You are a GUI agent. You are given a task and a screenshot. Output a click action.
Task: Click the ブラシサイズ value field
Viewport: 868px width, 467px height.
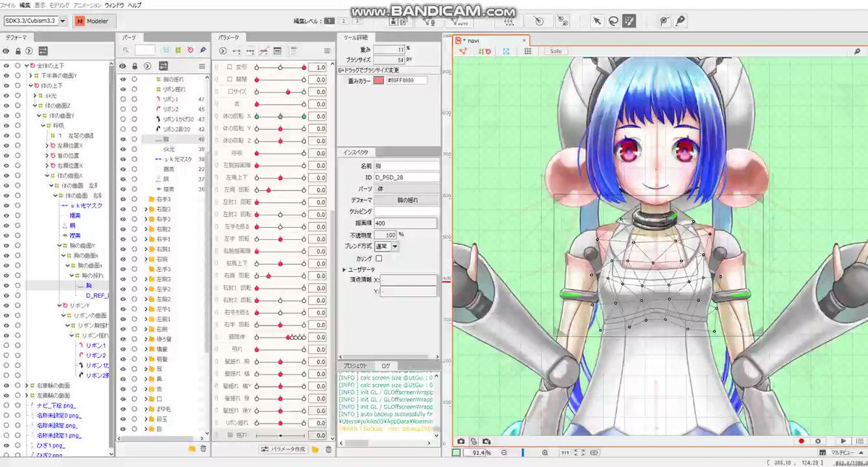pos(389,59)
